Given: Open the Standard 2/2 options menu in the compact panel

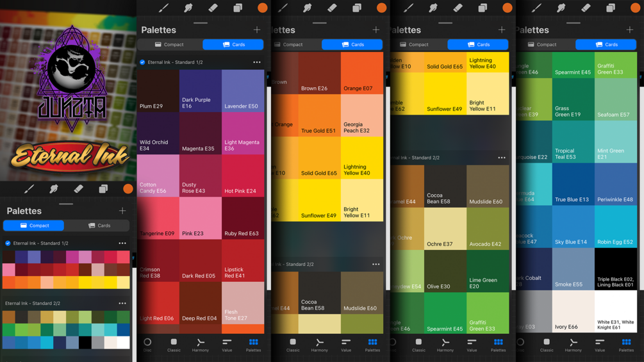Looking at the screenshot, I should [x=122, y=303].
